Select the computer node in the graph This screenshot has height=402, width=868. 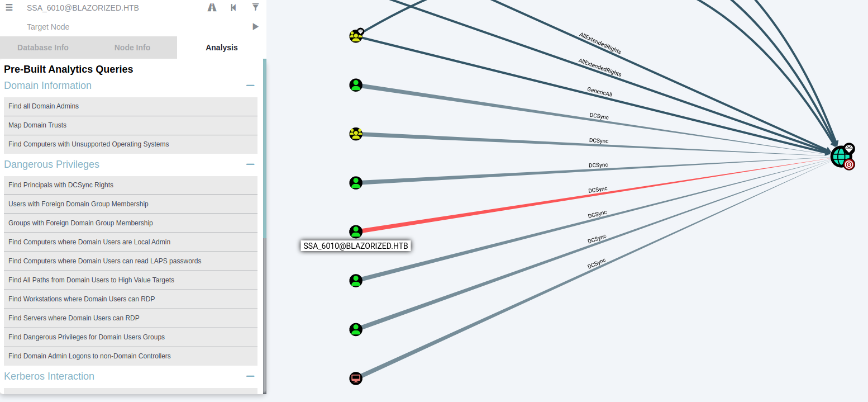(356, 379)
